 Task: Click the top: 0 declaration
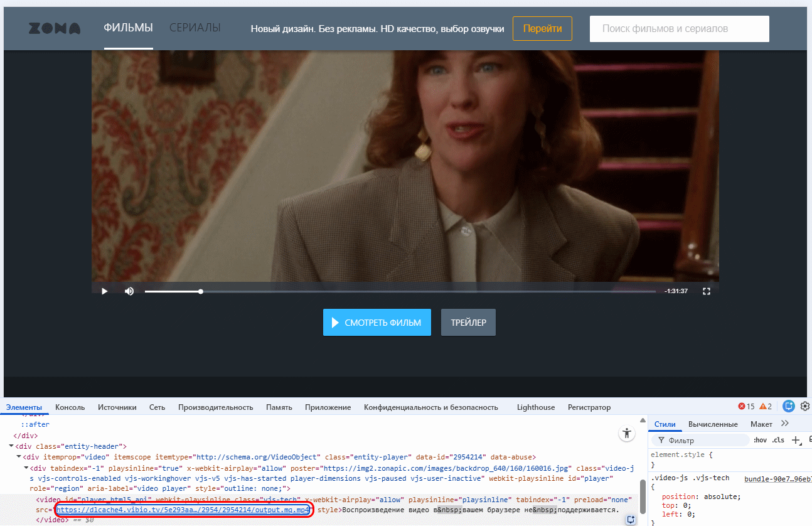point(677,505)
